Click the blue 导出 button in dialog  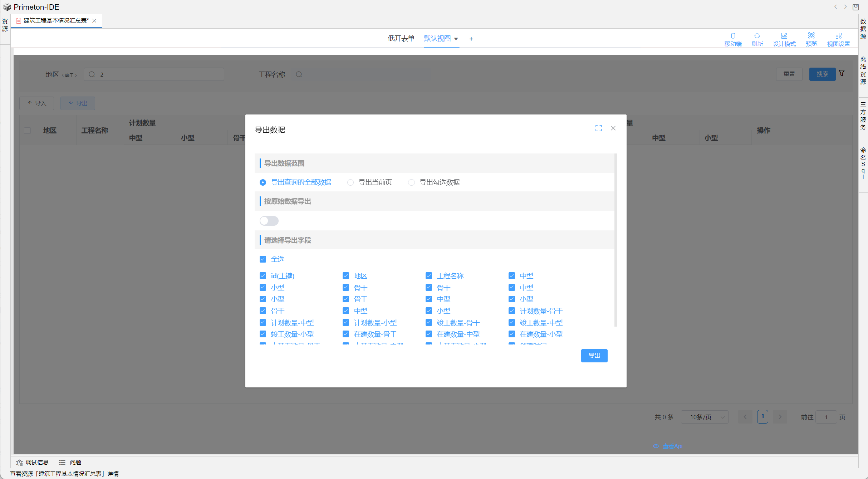(594, 356)
